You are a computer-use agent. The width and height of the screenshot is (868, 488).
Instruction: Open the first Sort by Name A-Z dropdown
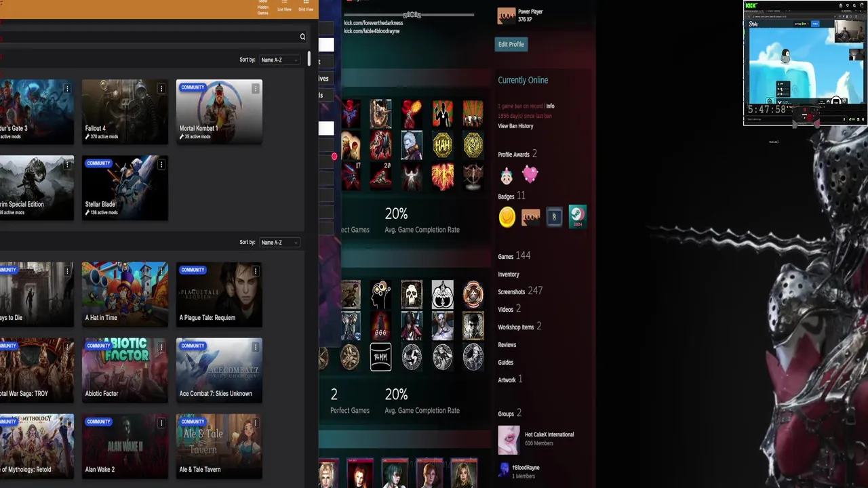click(x=279, y=60)
